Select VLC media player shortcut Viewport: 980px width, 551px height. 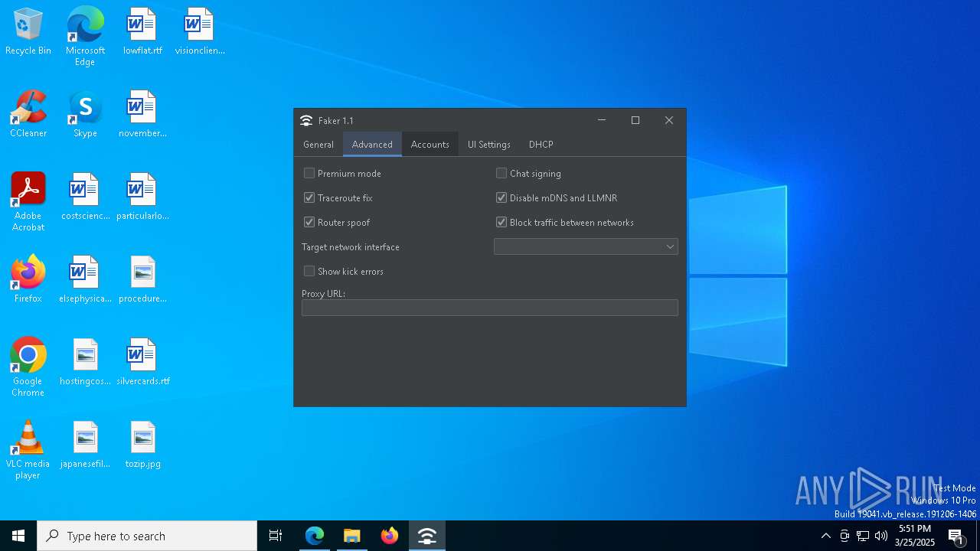[x=28, y=450]
